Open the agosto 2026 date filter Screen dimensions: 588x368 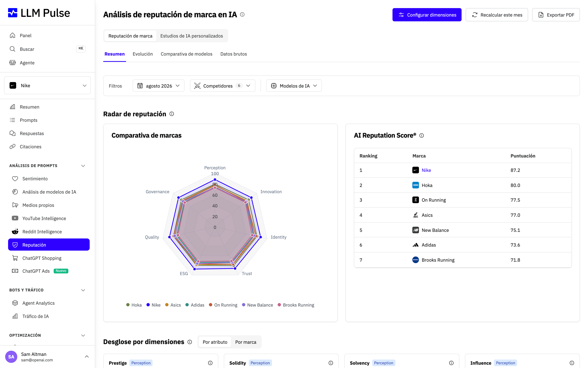coord(158,86)
